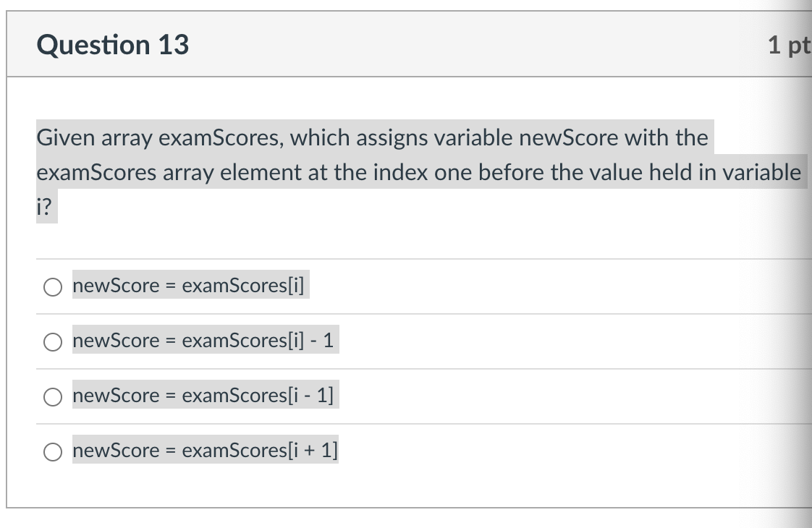Click the 'Question 13' heading
812x528 pixels.
[113, 45]
